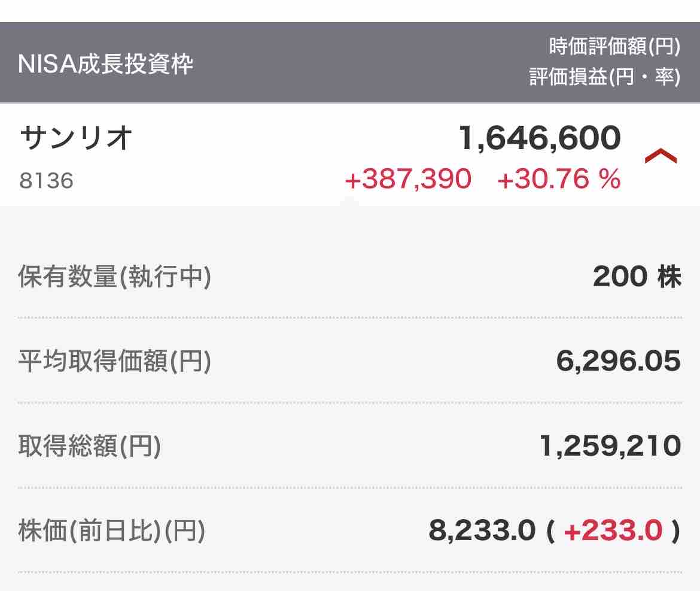Select the 保有数量(執行中) row label
This screenshot has width=700, height=591.
115,277
